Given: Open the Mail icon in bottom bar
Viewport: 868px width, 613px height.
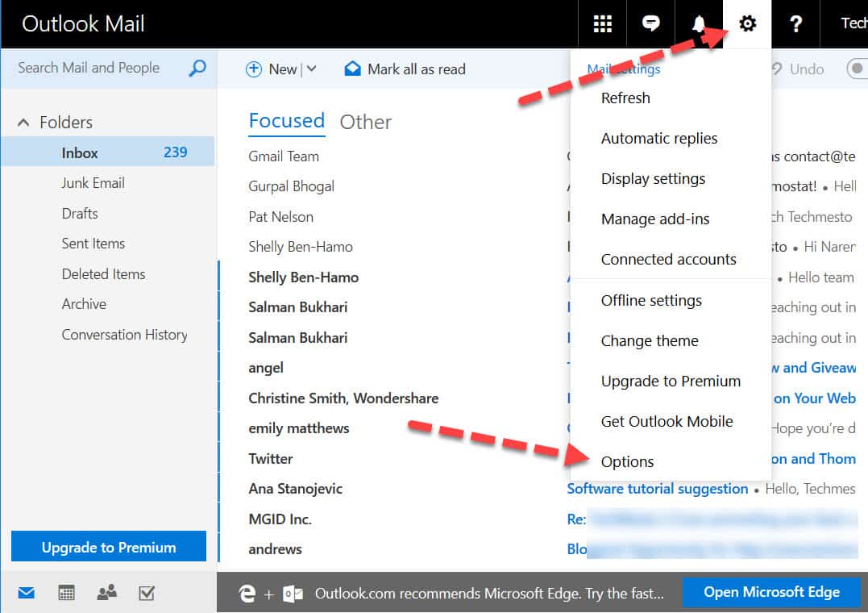Looking at the screenshot, I should coord(27,594).
